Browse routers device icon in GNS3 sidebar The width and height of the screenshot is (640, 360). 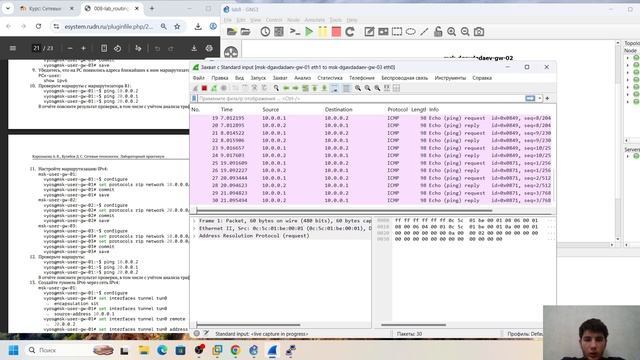pyautogui.click(x=231, y=52)
